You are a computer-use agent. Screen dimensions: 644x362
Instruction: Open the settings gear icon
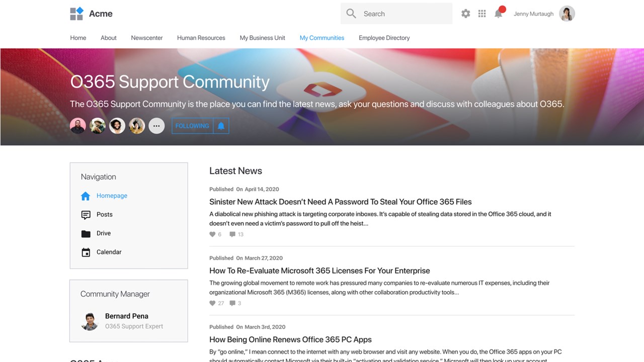pos(466,14)
